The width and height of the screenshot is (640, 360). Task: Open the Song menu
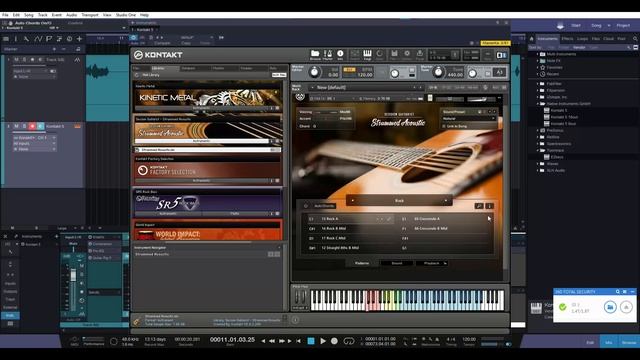29,15
